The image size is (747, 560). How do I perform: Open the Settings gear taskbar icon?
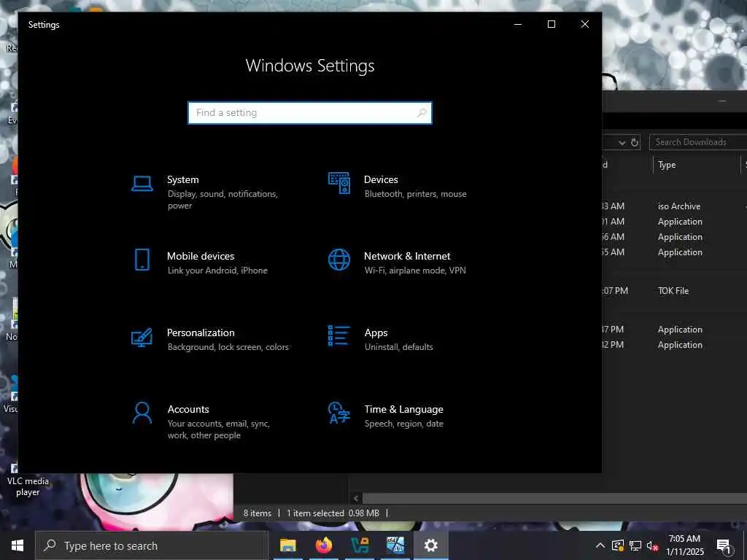(x=430, y=545)
